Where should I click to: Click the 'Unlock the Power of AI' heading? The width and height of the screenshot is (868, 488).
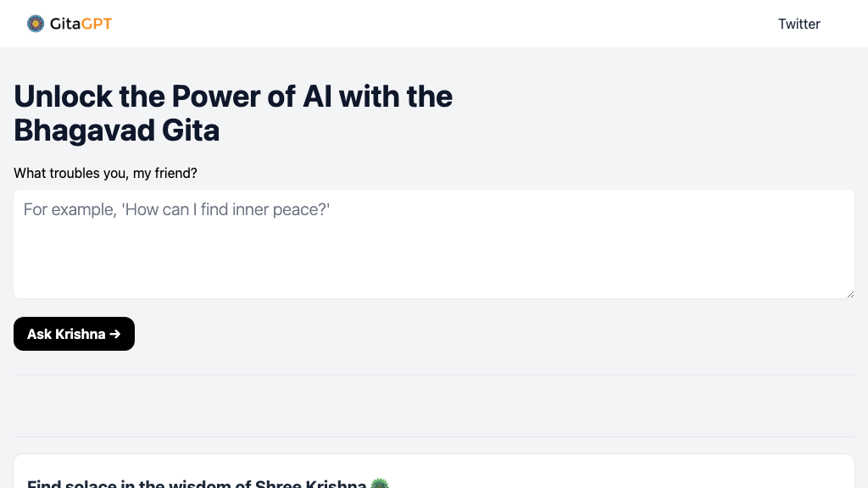(233, 97)
